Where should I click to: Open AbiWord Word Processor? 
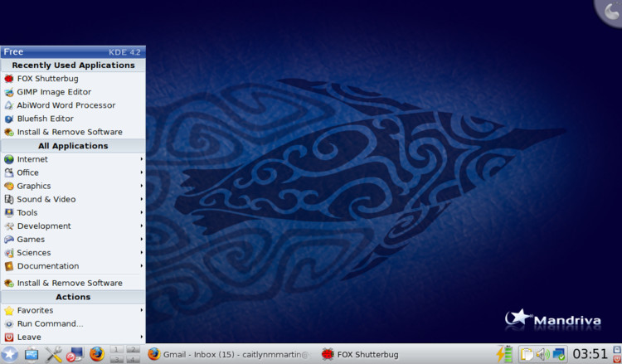[73, 105]
